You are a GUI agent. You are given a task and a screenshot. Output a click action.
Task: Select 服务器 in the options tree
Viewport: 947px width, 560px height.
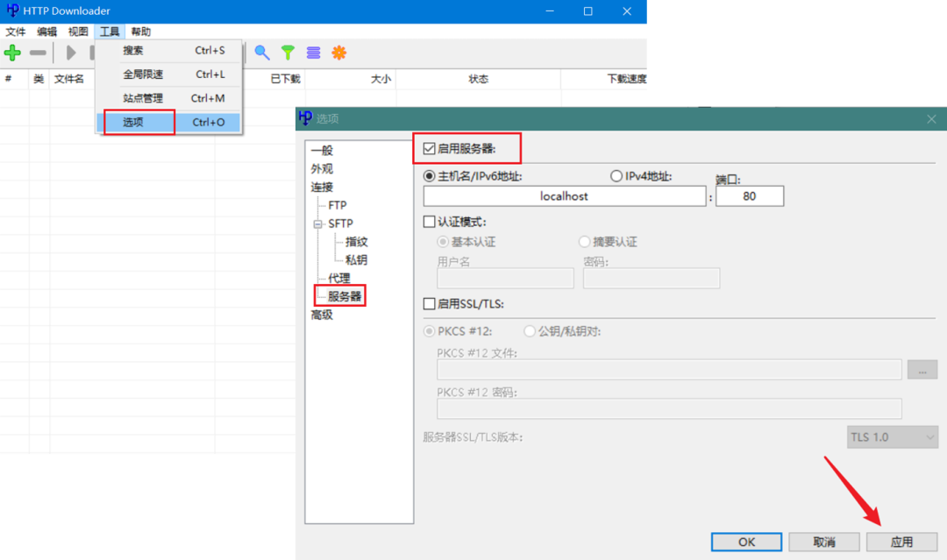(345, 296)
